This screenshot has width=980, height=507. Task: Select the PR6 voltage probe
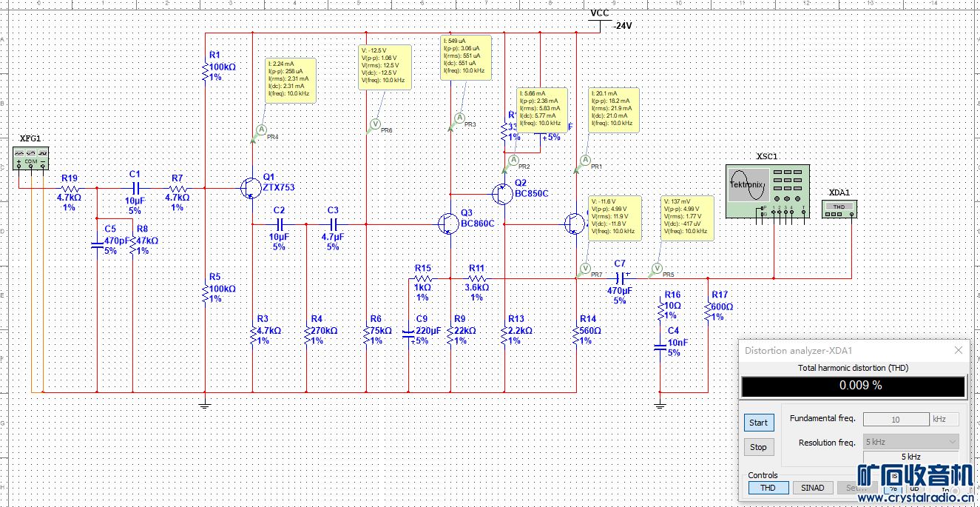pyautogui.click(x=374, y=124)
